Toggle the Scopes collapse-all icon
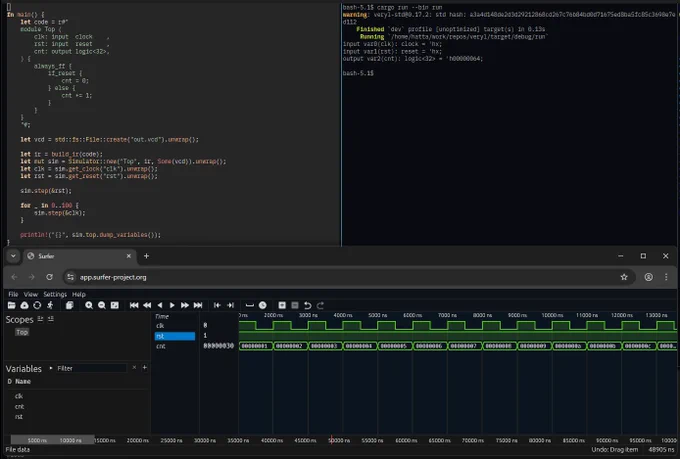 (x=51, y=319)
